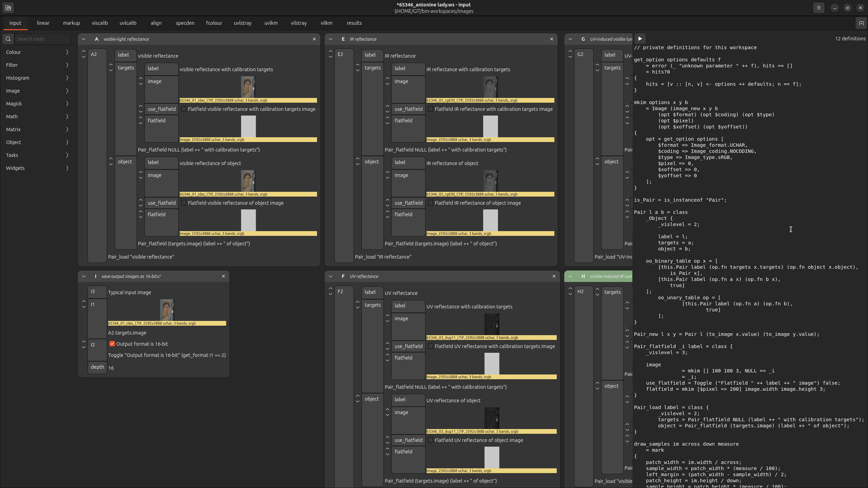Click the visible-induced IR panel icon H
The width and height of the screenshot is (868, 488).
click(x=583, y=276)
